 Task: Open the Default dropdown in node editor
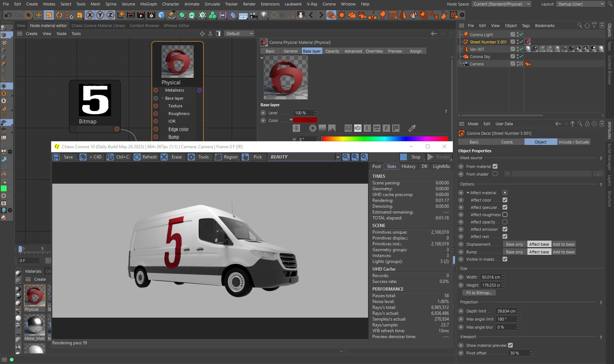pyautogui.click(x=239, y=34)
